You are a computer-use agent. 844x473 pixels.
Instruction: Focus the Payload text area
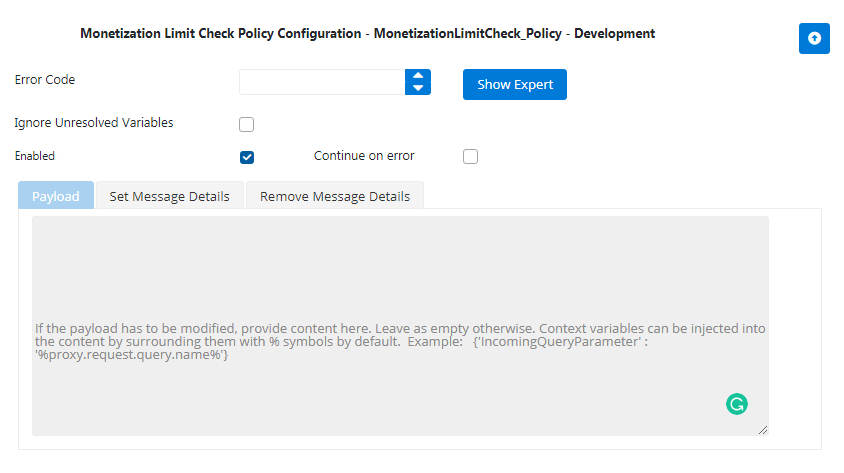pos(400,326)
